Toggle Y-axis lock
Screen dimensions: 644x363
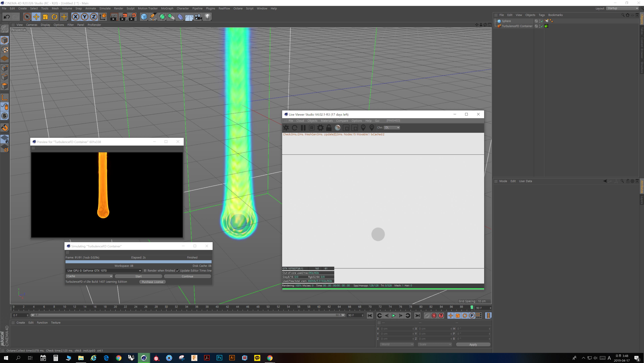pyautogui.click(x=84, y=17)
